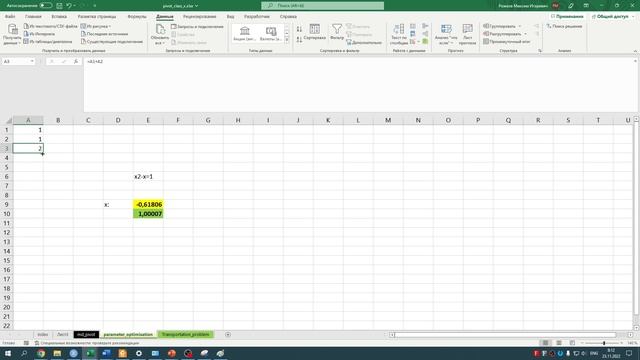Open the Transportation_problem sheet tab

[185, 334]
